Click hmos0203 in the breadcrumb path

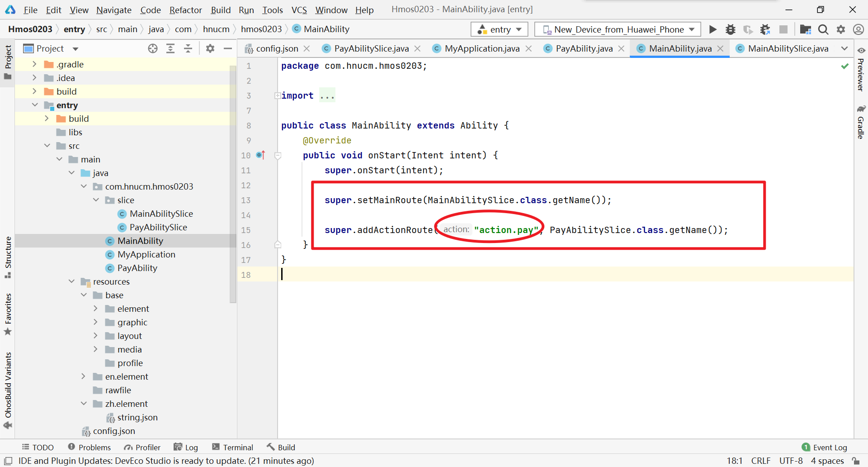pyautogui.click(x=261, y=29)
